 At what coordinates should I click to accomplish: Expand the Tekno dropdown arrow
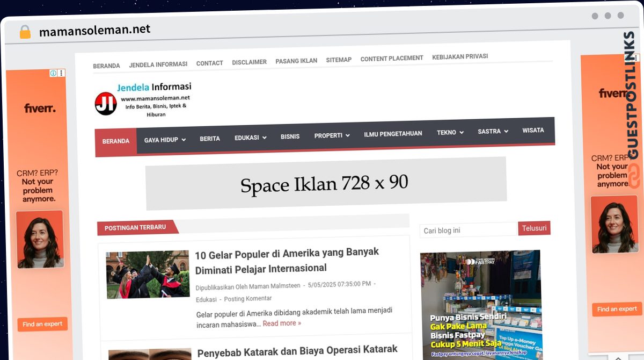tap(462, 133)
